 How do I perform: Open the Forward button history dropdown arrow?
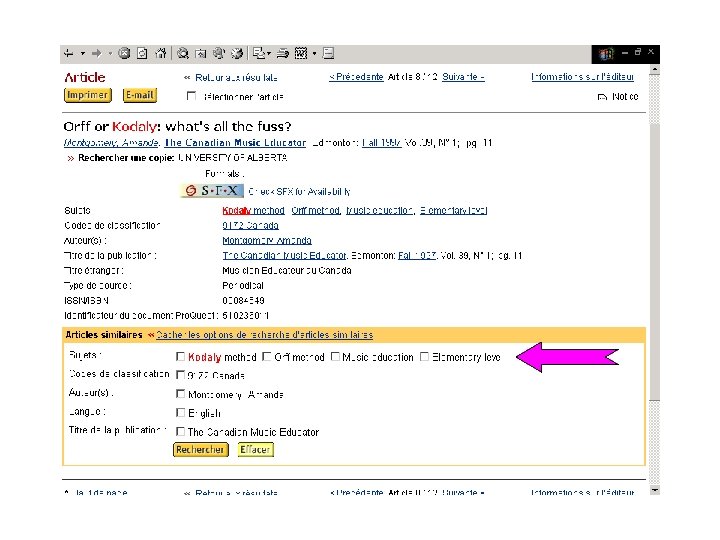click(110, 54)
